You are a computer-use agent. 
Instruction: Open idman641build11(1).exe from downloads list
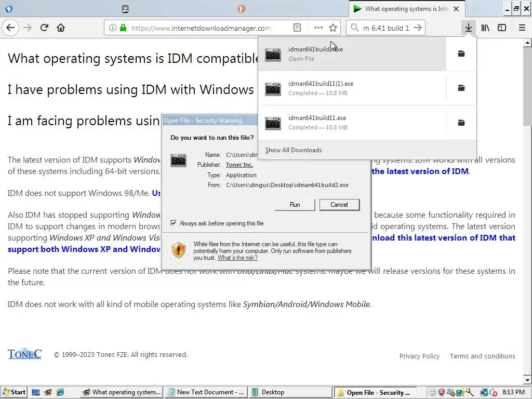[x=352, y=88]
